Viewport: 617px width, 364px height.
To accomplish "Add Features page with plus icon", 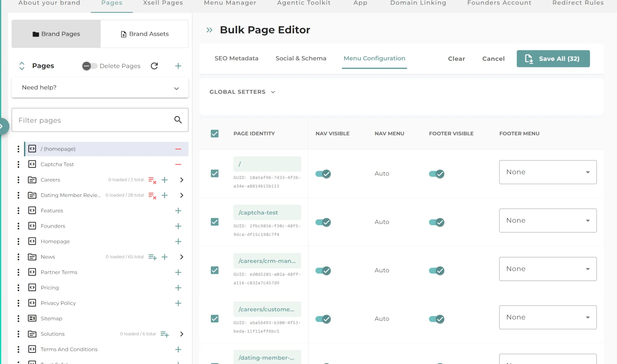I will click(178, 211).
